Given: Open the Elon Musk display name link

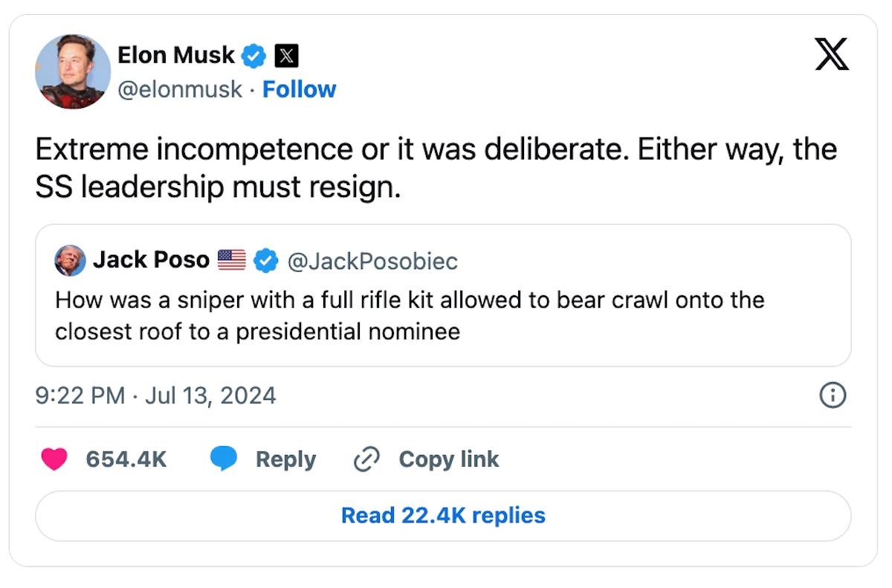Looking at the screenshot, I should point(176,55).
